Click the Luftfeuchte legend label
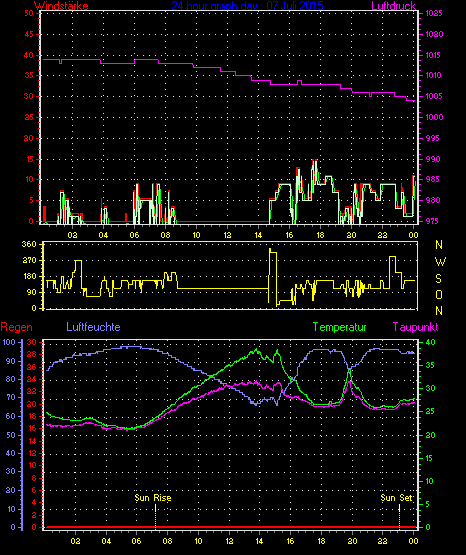 (93, 327)
